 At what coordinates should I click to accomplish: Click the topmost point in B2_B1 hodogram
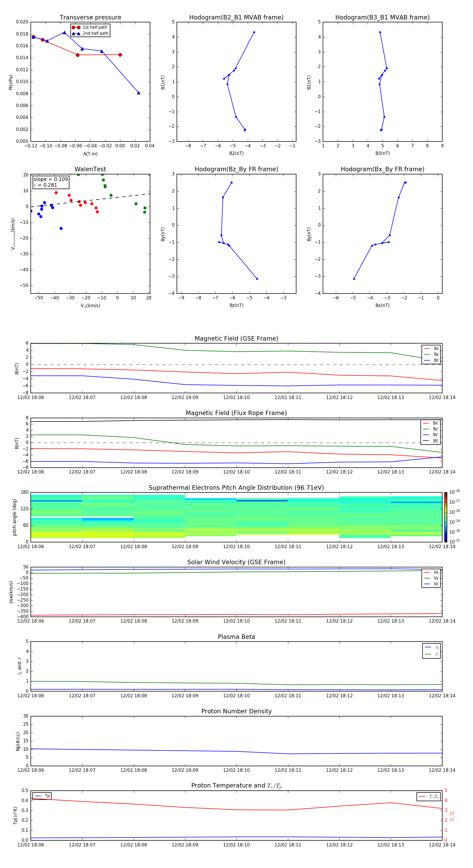(254, 32)
